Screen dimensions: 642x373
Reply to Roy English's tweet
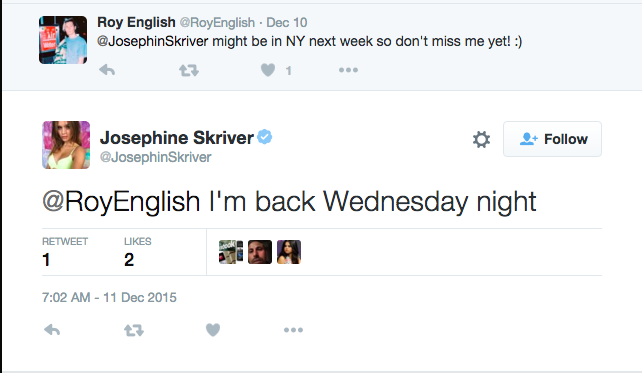107,70
